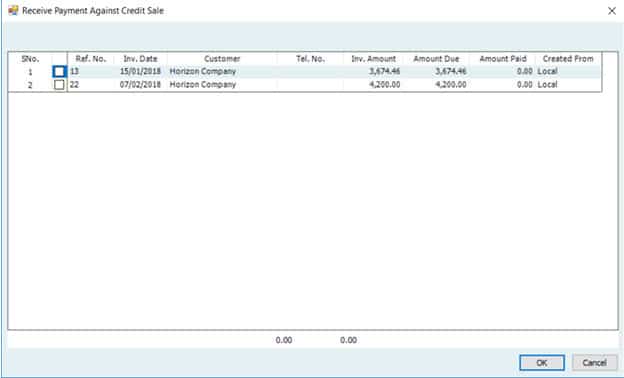Screen dimensions: 624x378
Task: Confirm with the OK button
Action: click(542, 362)
